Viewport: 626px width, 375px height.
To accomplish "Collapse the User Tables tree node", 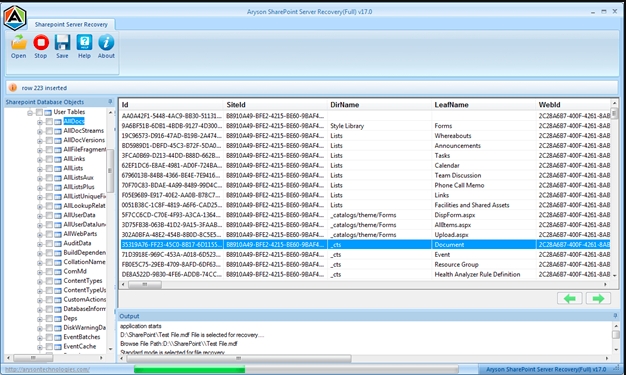I will (30, 113).
